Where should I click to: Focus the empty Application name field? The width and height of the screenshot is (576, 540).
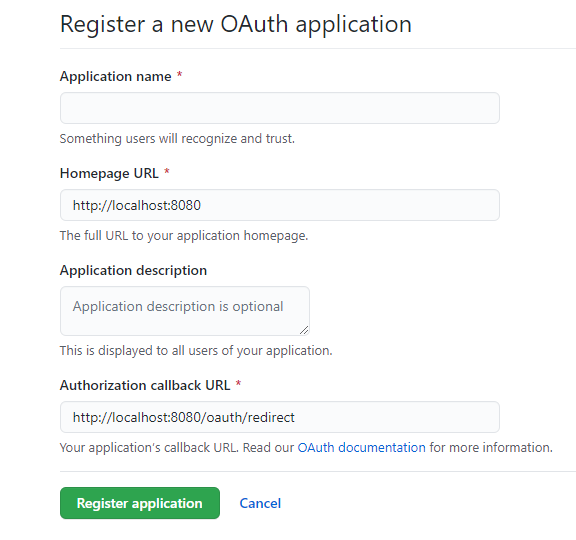point(280,108)
